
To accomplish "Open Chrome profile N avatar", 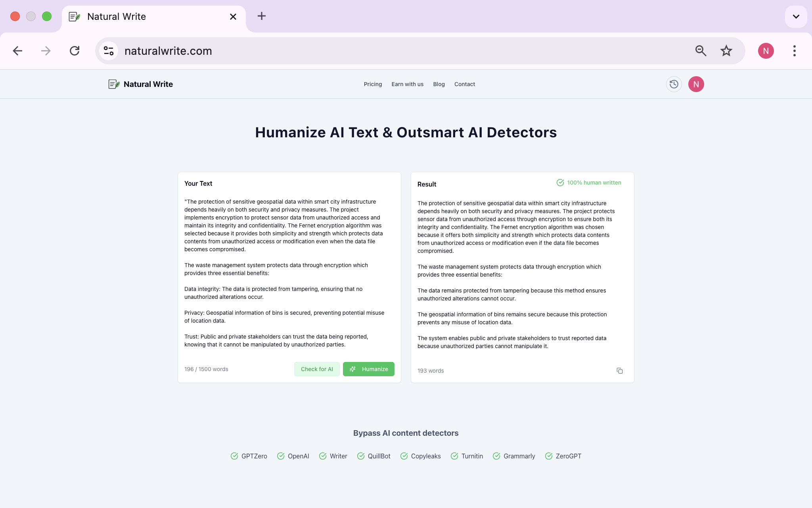I will point(766,51).
